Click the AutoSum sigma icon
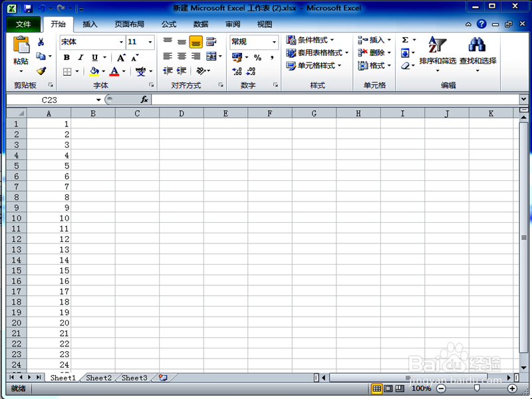The image size is (532, 399). (405, 40)
